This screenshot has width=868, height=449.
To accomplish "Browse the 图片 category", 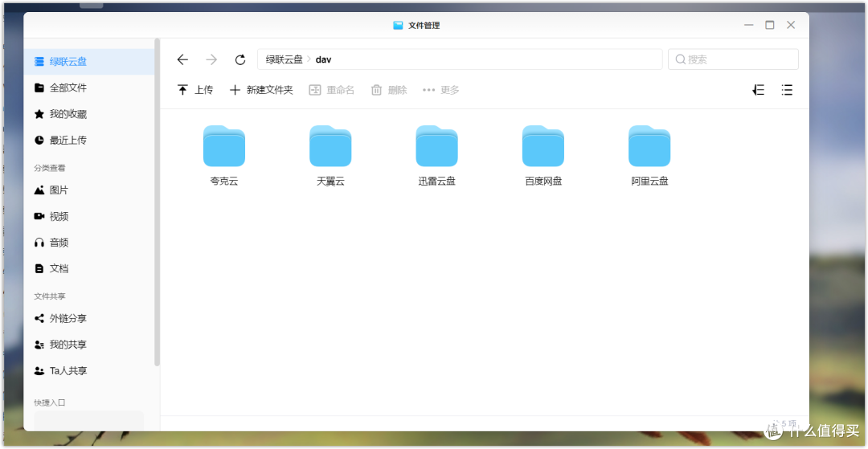I will [x=89, y=190].
